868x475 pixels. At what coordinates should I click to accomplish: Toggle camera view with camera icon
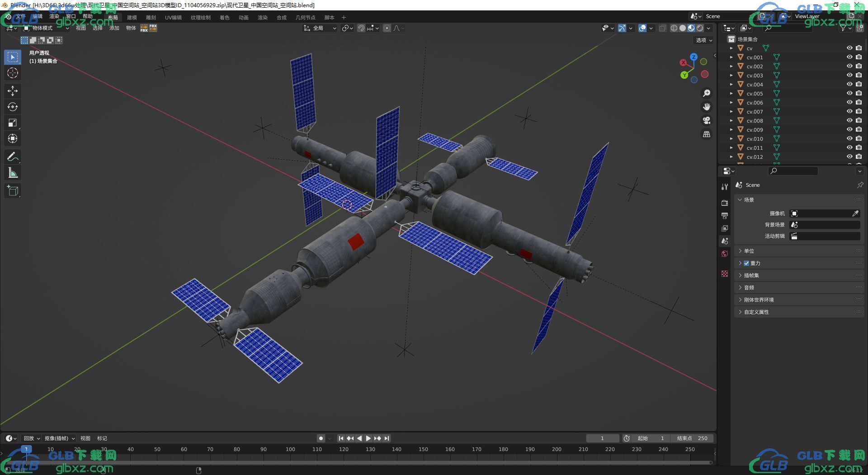(x=707, y=120)
